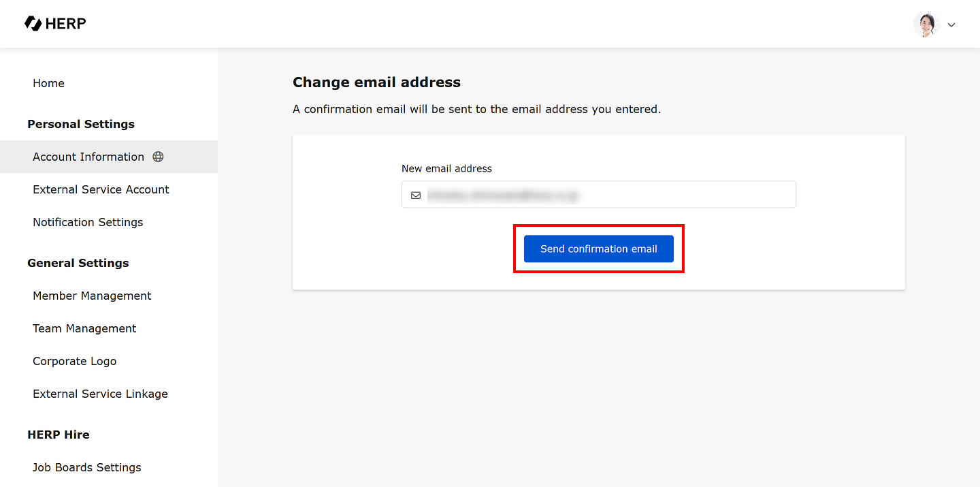980x487 pixels.
Task: Open External Service Linkage page
Action: [100, 394]
